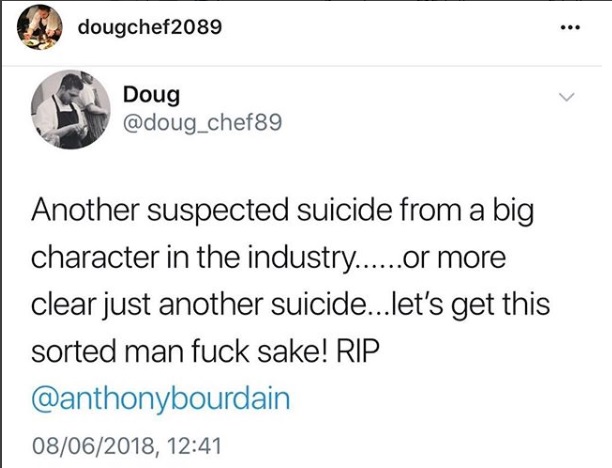Viewport: 612px width, 468px height.
Task: Follow the @anthonybourdain mention link
Action: click(160, 399)
